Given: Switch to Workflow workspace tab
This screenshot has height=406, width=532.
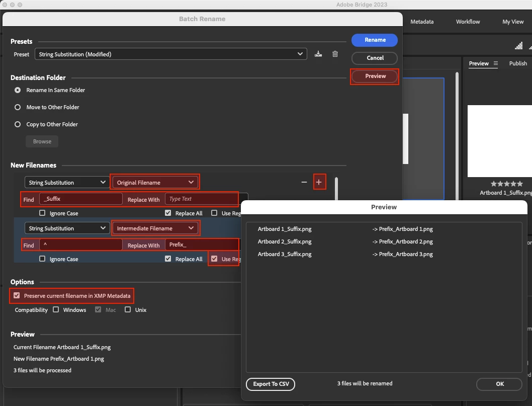Looking at the screenshot, I should (x=468, y=22).
